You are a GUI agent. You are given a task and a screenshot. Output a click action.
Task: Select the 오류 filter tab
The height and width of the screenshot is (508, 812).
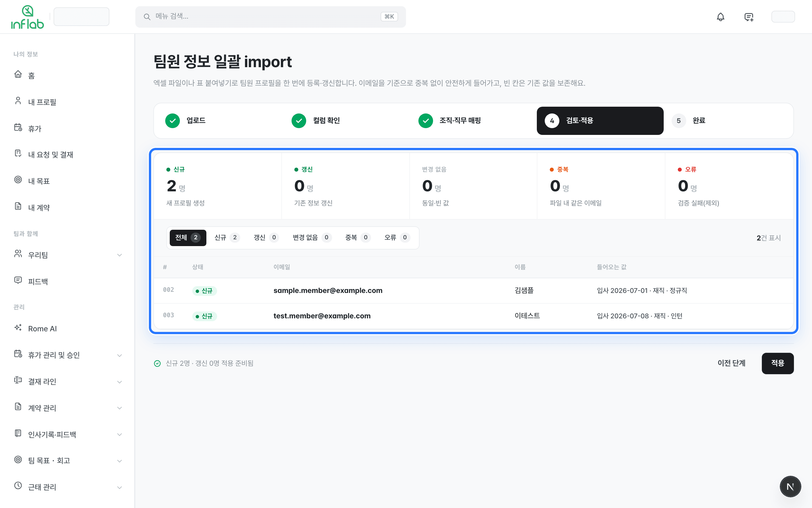click(x=397, y=238)
